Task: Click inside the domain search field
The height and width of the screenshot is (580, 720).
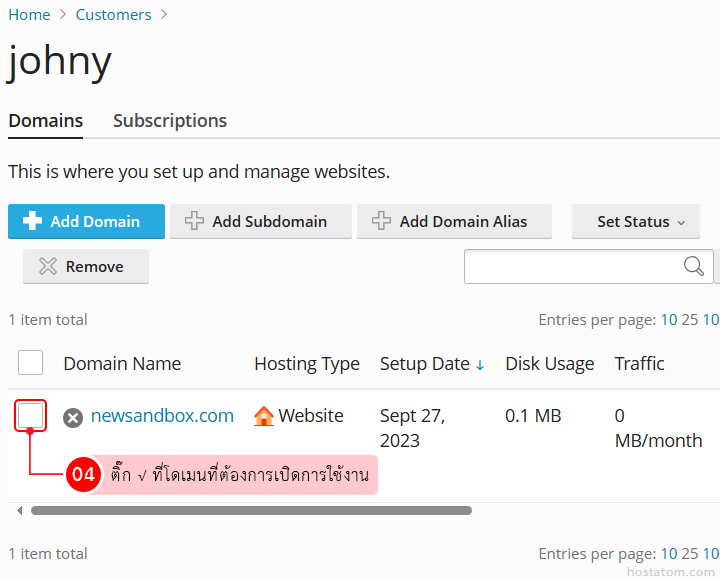Action: (x=572, y=266)
